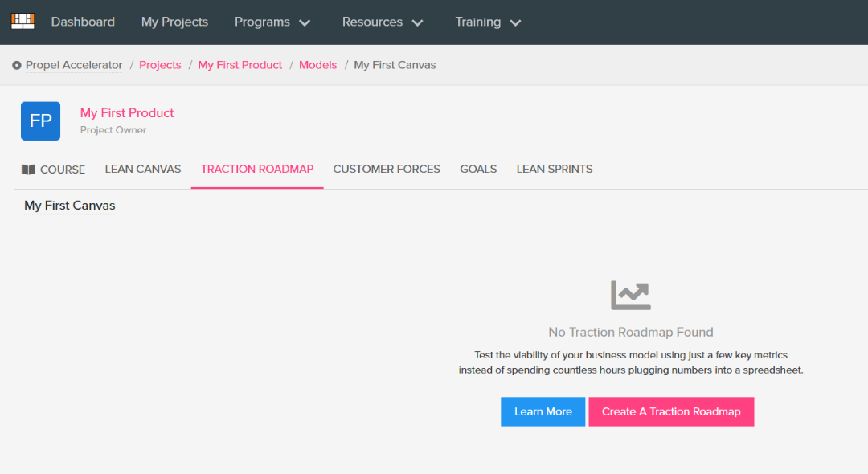Image resolution: width=868 pixels, height=474 pixels.
Task: Open the Models breadcrumb link
Action: coord(317,65)
